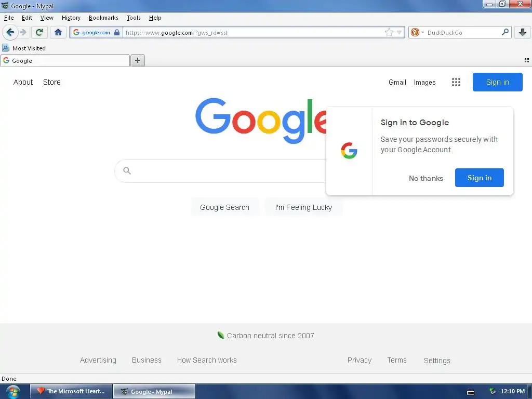Screen dimensions: 532x399
Task: Go back with the back arrow button
Action: [x=10, y=33]
